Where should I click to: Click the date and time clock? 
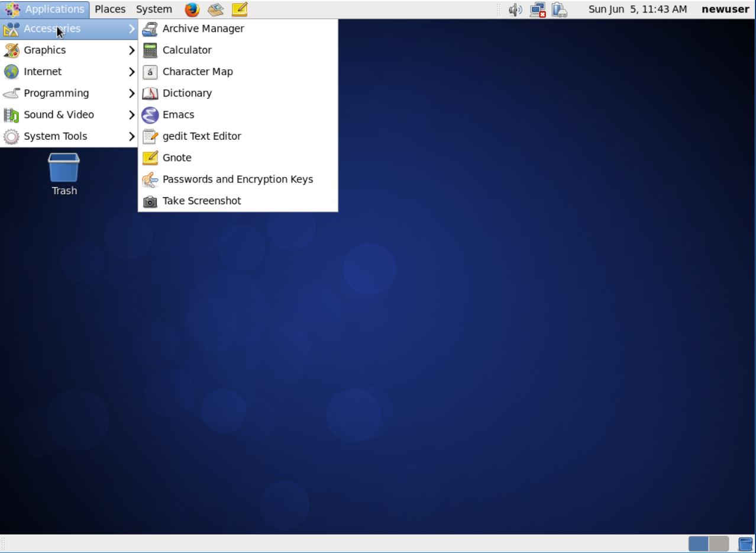tap(638, 9)
